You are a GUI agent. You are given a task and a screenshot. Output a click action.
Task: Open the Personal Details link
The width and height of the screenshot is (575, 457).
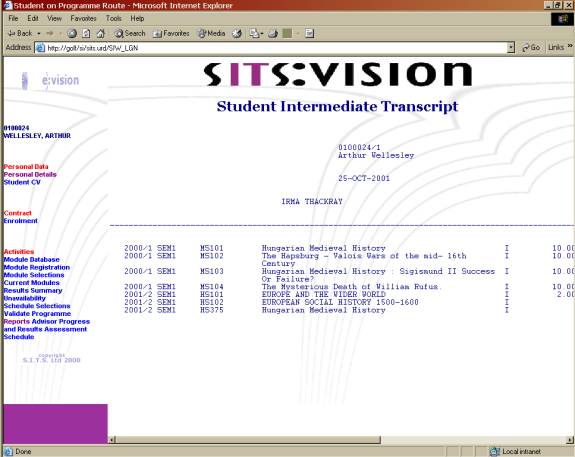(30, 175)
